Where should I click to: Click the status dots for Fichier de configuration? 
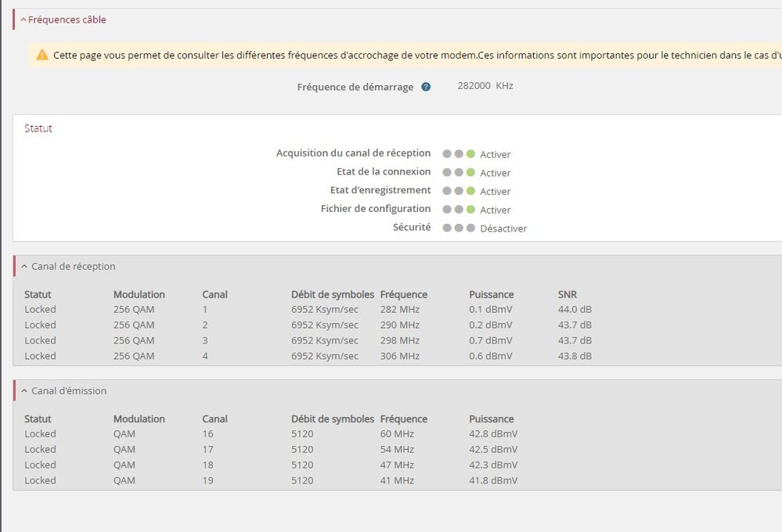pos(458,210)
